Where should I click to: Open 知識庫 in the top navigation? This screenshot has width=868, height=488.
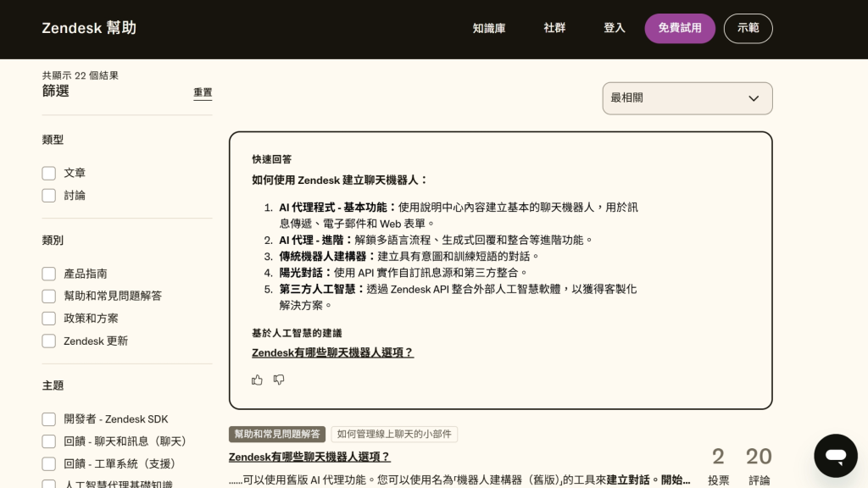point(489,28)
